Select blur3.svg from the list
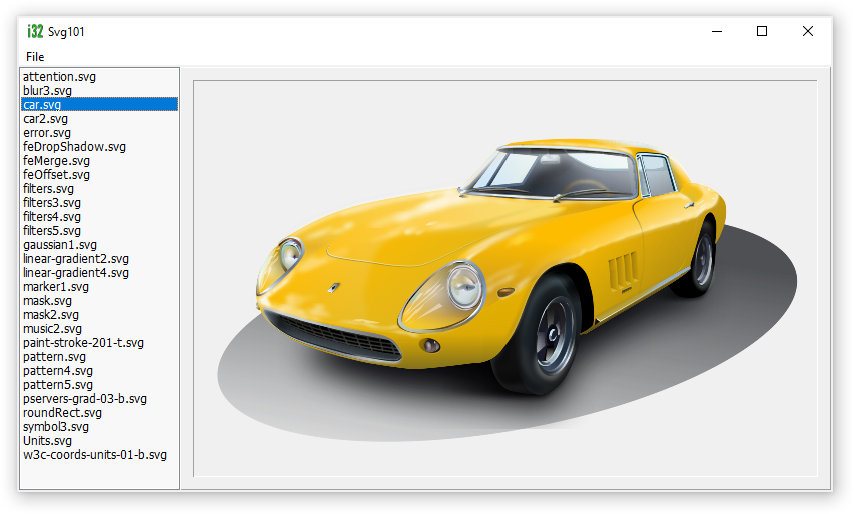Viewport: 854px width, 514px height. (47, 91)
